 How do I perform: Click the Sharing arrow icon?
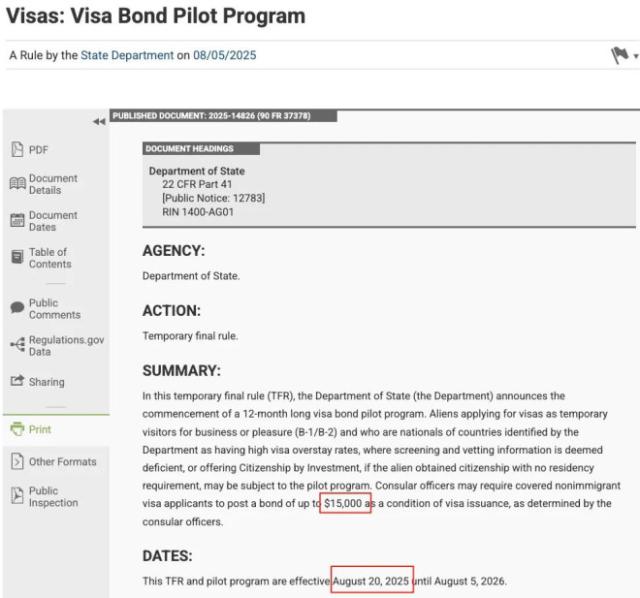(16, 381)
